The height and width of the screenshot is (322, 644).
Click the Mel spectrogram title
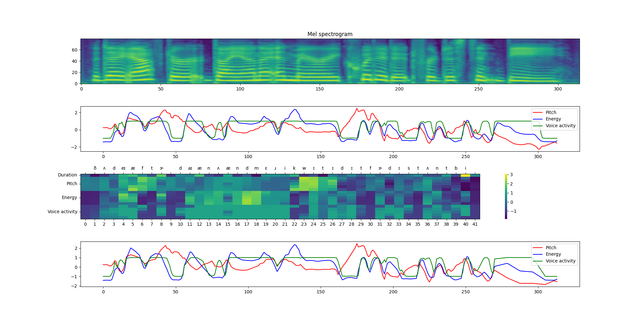330,34
